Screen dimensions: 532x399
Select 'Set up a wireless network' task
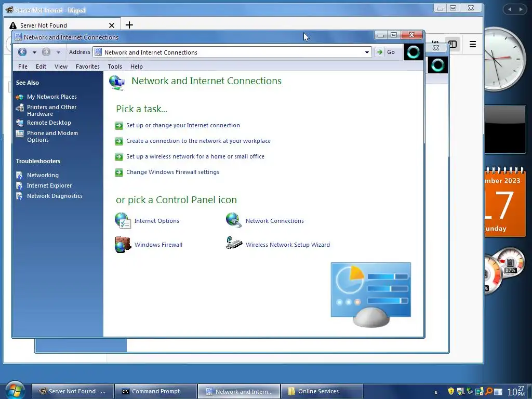(x=195, y=156)
